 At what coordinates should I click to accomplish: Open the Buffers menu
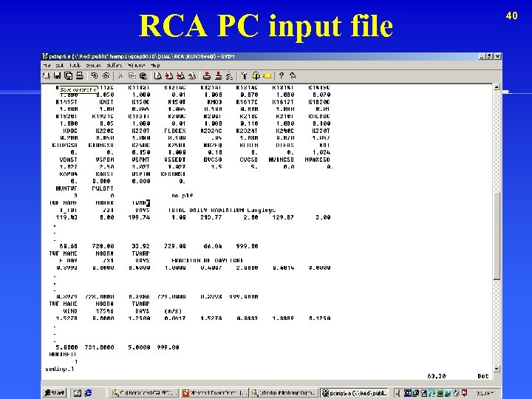pyautogui.click(x=114, y=65)
